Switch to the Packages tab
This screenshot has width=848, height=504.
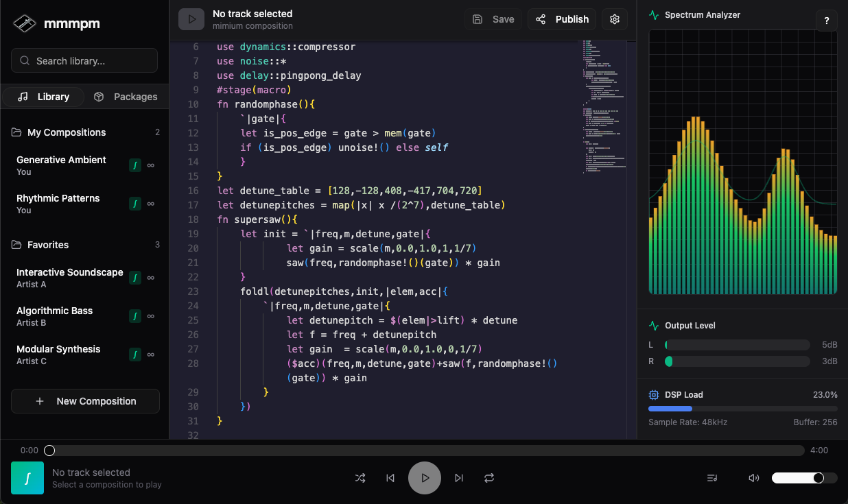point(126,97)
